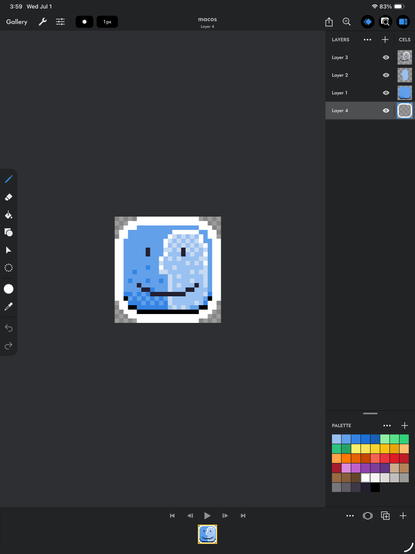Step to the next frame
Screen dimensions: 415x554
click(225, 516)
